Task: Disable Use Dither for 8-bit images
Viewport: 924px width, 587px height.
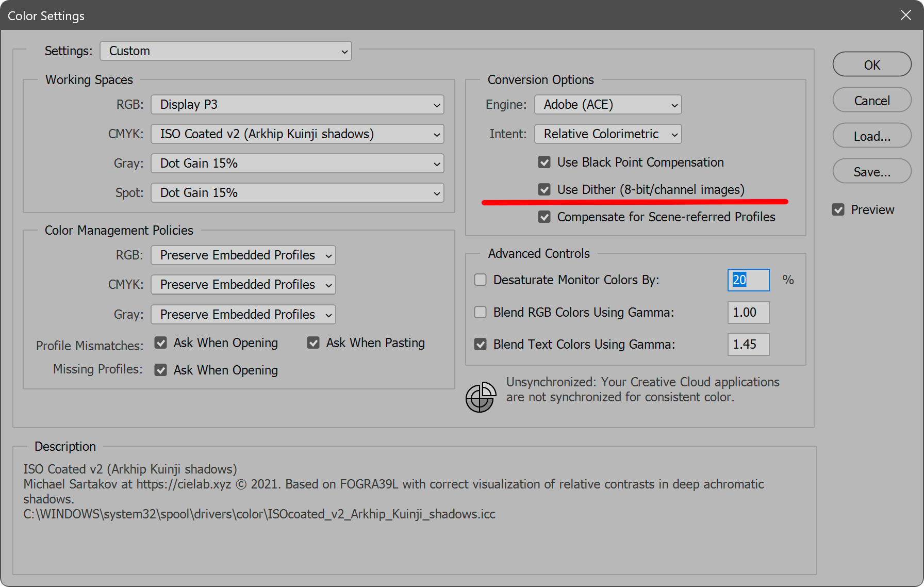Action: point(544,190)
